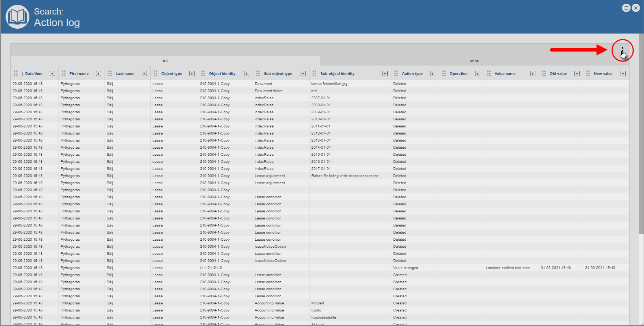This screenshot has height=326, width=644.
Task: Open the Value name filter dropdown
Action: coord(533,73)
